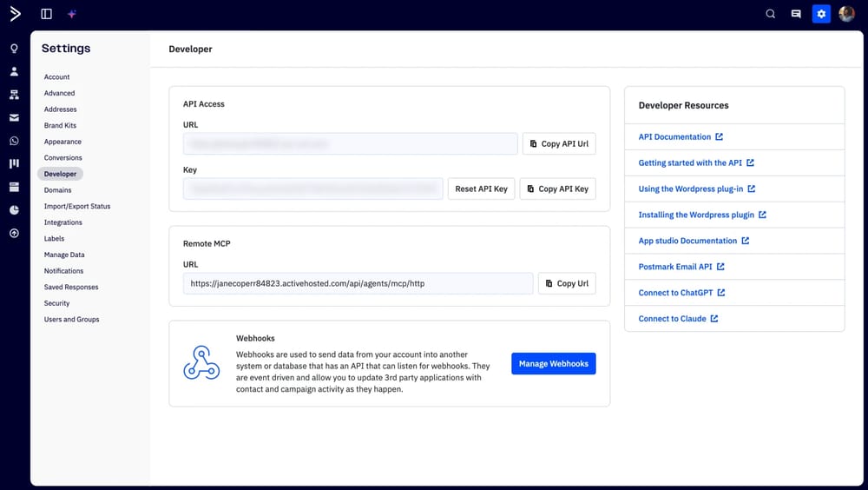Open the user profile avatar
The height and width of the screenshot is (490, 868).
click(x=846, y=14)
